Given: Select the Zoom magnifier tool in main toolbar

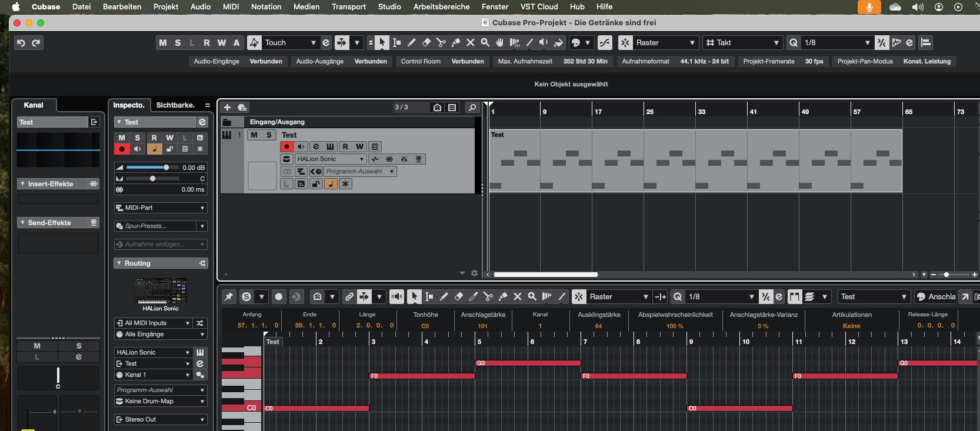Looking at the screenshot, I should pos(485,42).
